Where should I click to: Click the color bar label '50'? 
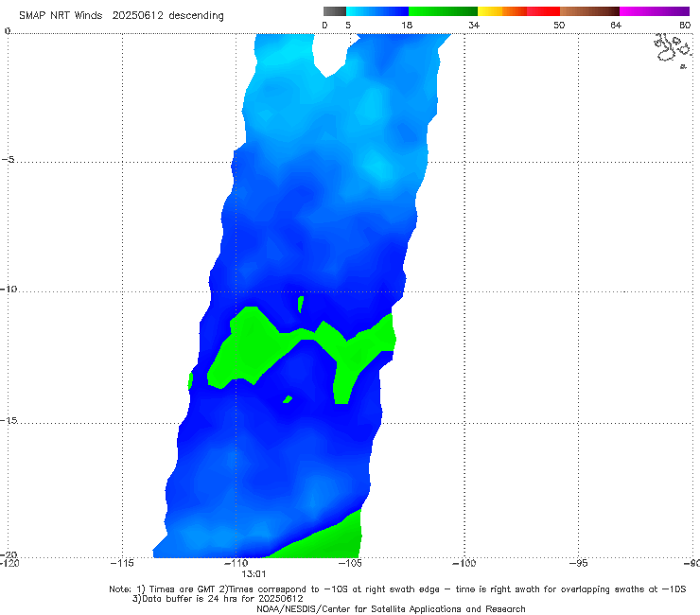pos(559,25)
